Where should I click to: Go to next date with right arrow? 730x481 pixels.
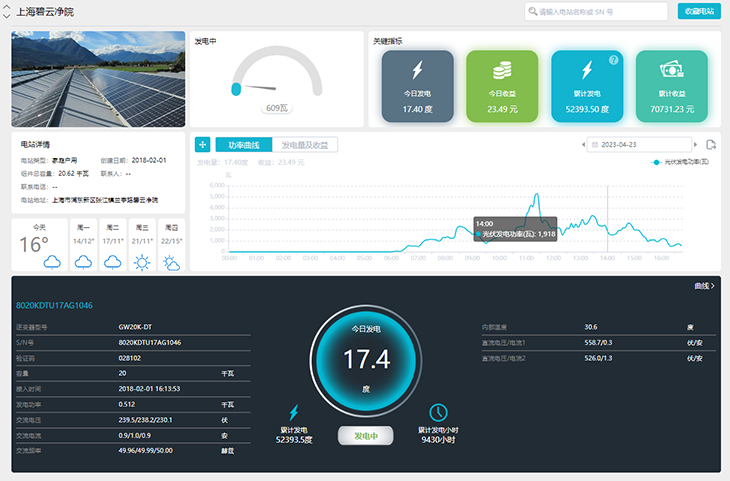click(694, 145)
